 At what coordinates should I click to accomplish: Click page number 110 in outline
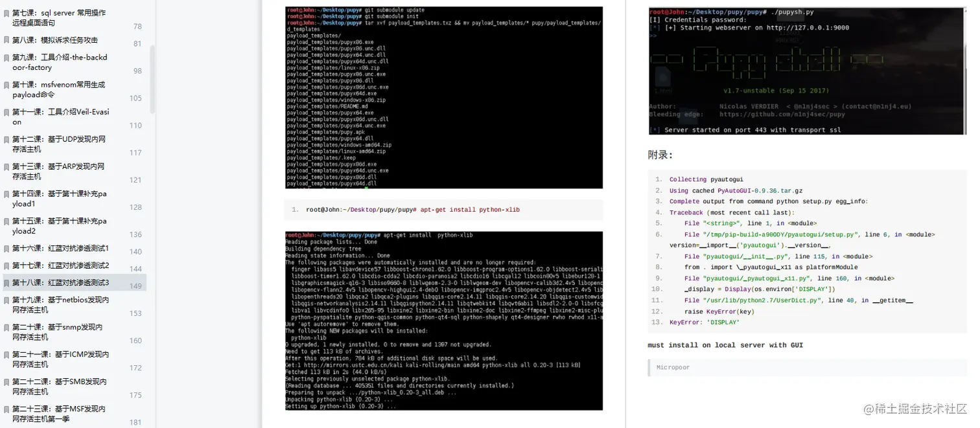click(x=135, y=126)
